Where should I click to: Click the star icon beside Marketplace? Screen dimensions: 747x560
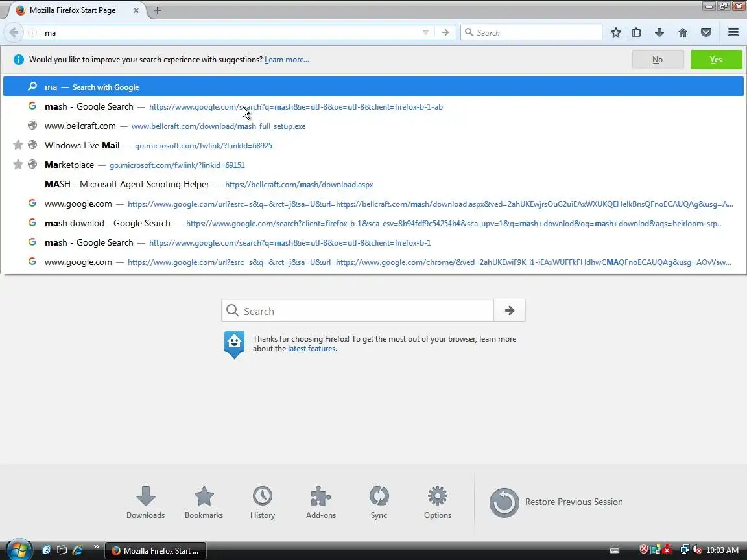[x=18, y=164]
